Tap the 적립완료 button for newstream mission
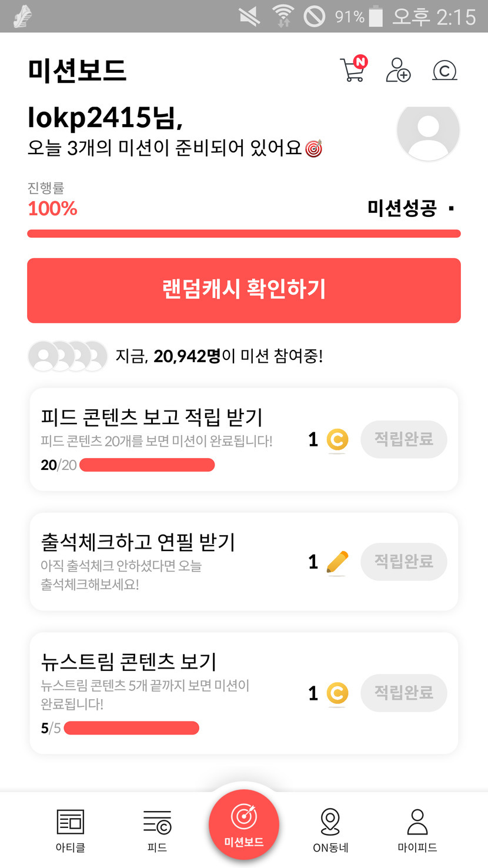The image size is (488, 868). (404, 693)
